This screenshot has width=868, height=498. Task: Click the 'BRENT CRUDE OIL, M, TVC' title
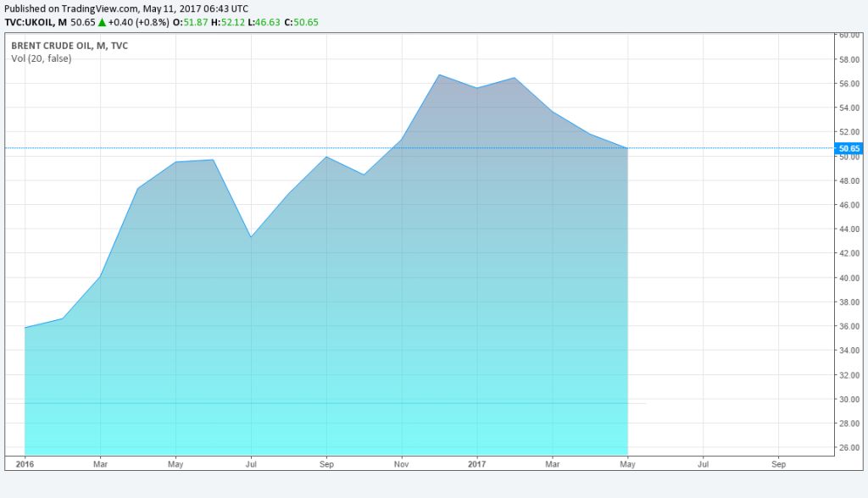point(70,46)
